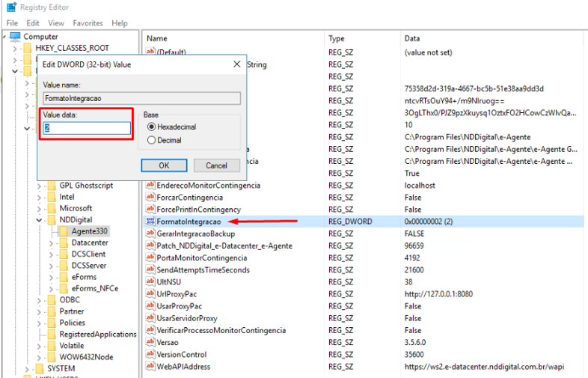Click the Data column header
The width and height of the screenshot is (588, 378).
(x=412, y=38)
